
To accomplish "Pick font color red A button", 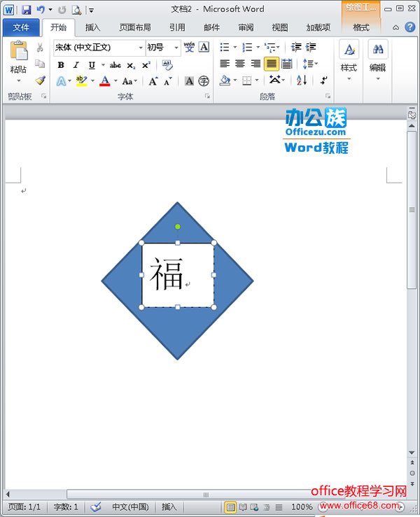I will click(x=105, y=81).
